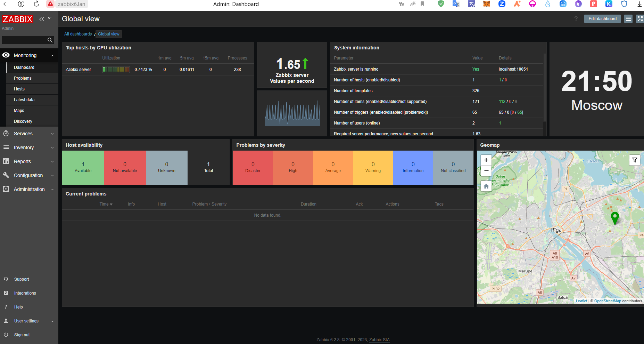Select the Configuration wrench icon

[6, 175]
